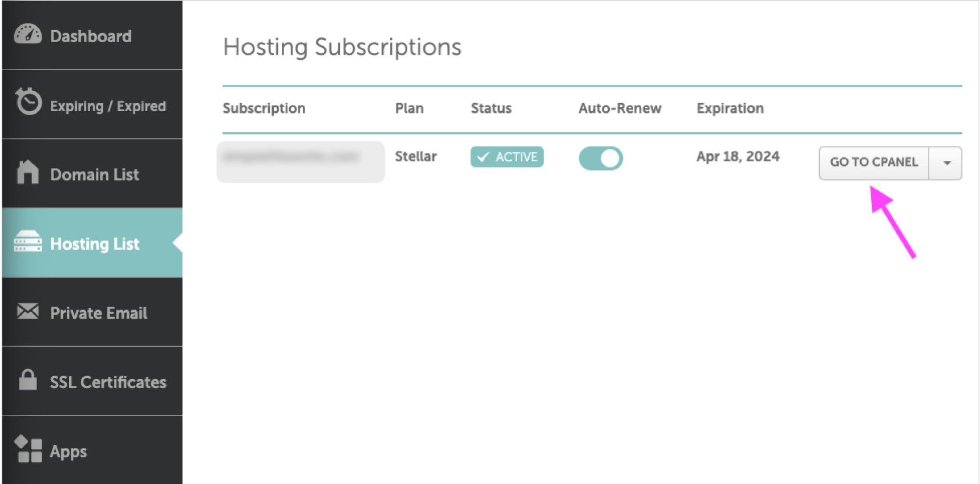Screen dimensions: 980x484
Task: Click the Apr 18, 2024 expiration date
Action: [x=738, y=157]
